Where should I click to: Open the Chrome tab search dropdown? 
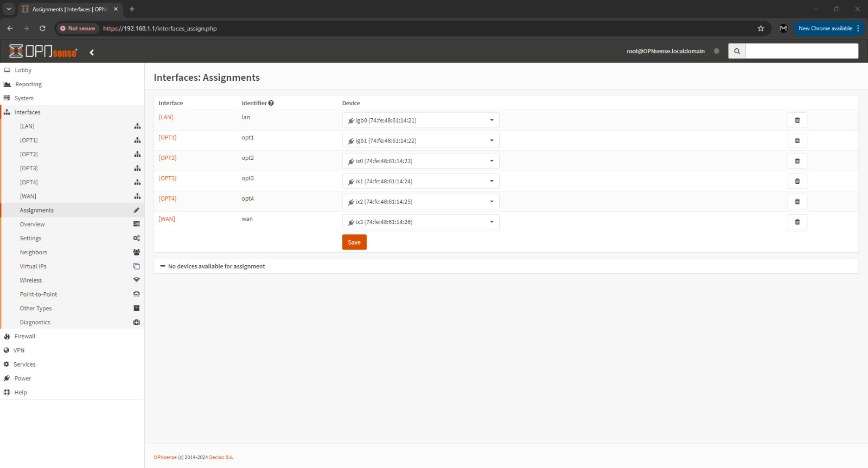point(9,9)
